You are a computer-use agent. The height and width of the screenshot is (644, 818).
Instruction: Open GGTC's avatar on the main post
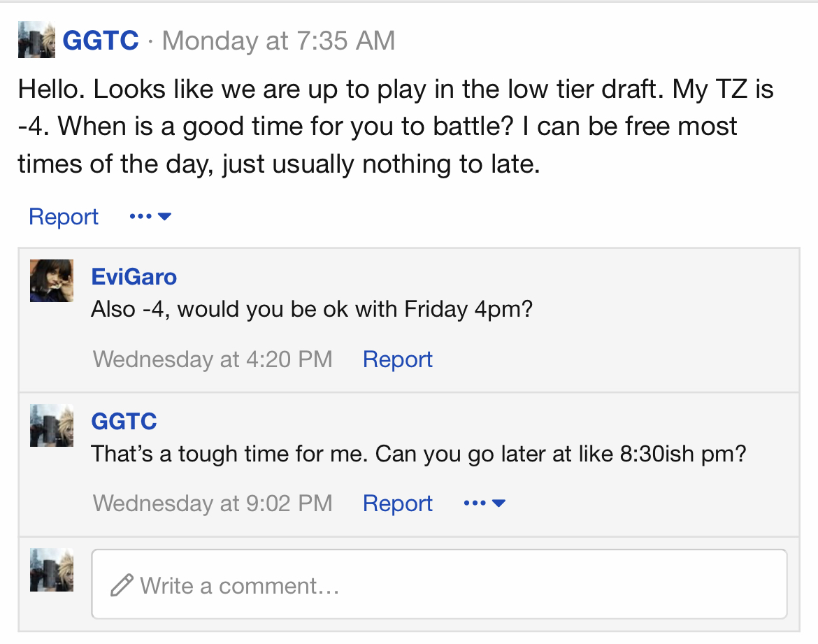click(36, 40)
